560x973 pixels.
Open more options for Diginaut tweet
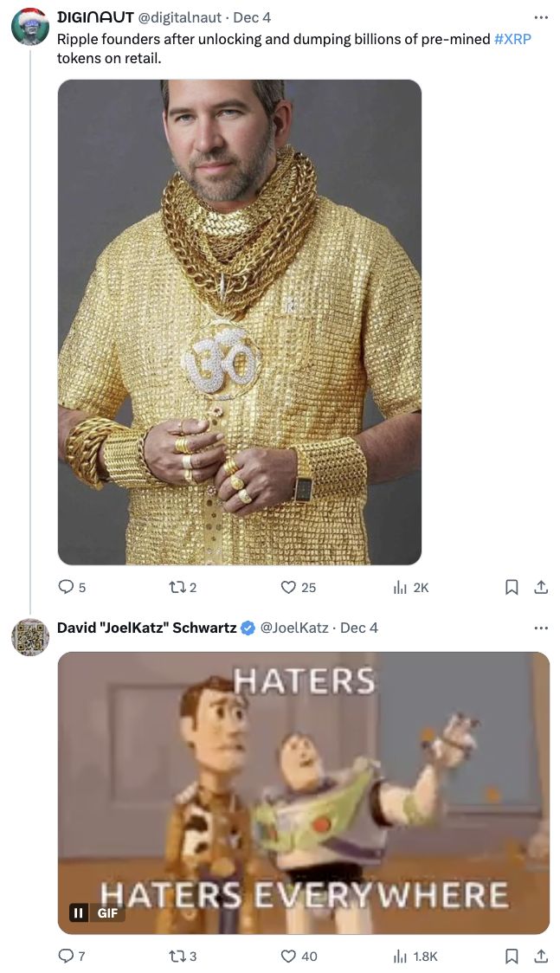pyautogui.click(x=541, y=17)
